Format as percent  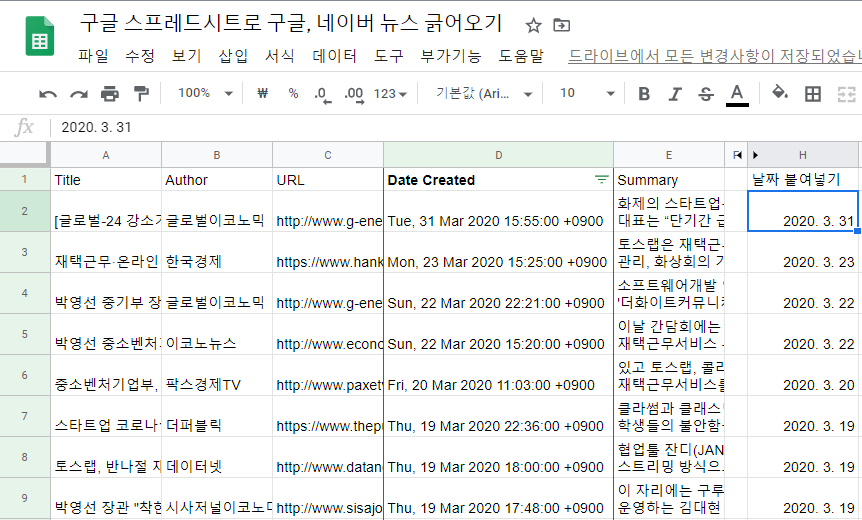tap(294, 93)
